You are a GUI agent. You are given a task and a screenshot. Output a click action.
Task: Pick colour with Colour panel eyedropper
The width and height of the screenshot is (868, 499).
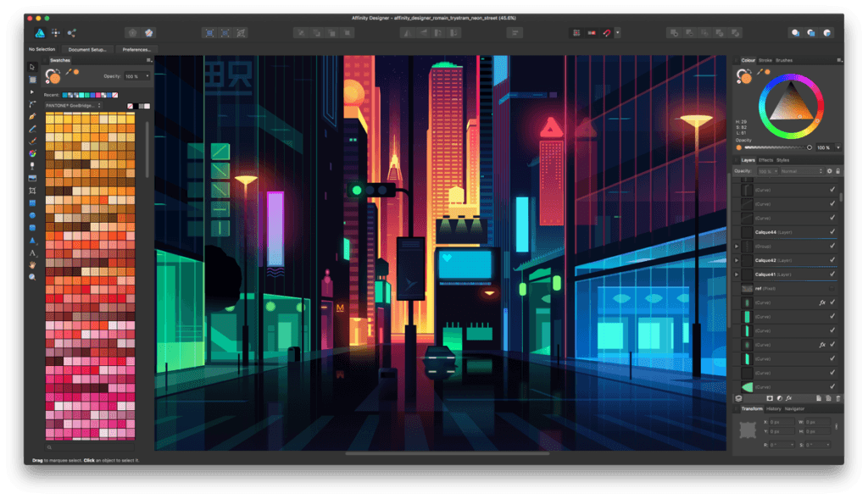click(x=760, y=71)
